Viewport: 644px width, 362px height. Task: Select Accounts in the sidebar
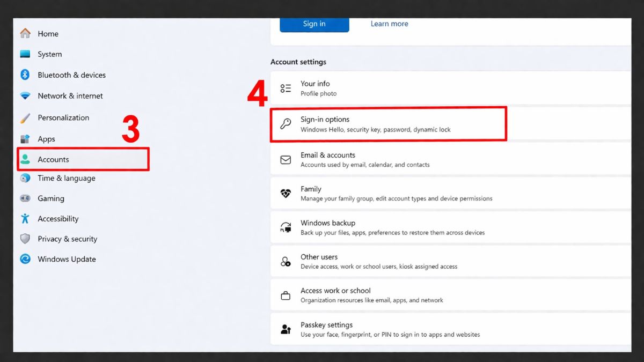pyautogui.click(x=53, y=159)
